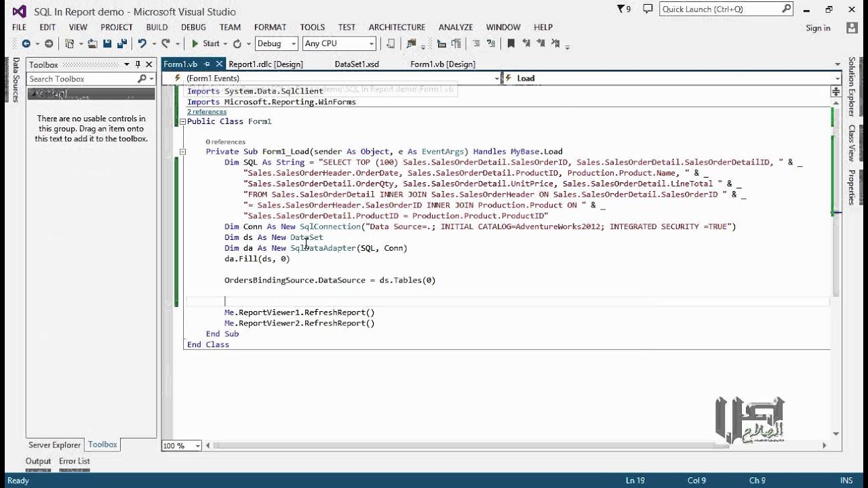Screen dimensions: 868x488
Task: Click the Comment Out Lines toolbar icon
Action: (476, 43)
